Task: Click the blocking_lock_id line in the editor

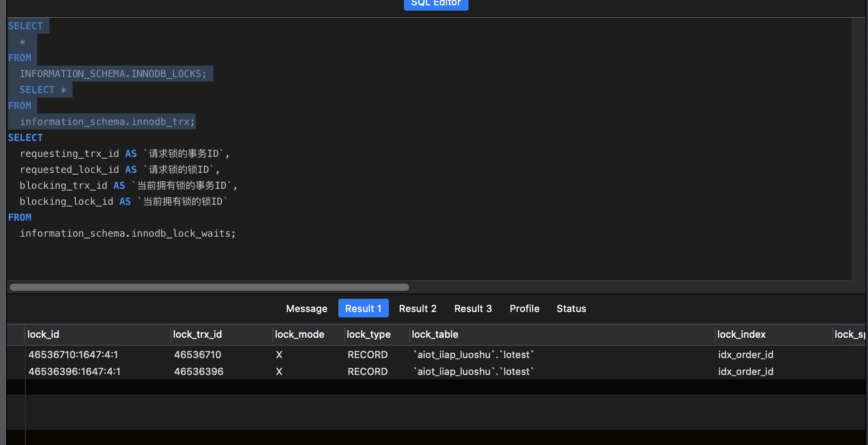Action: [x=123, y=201]
